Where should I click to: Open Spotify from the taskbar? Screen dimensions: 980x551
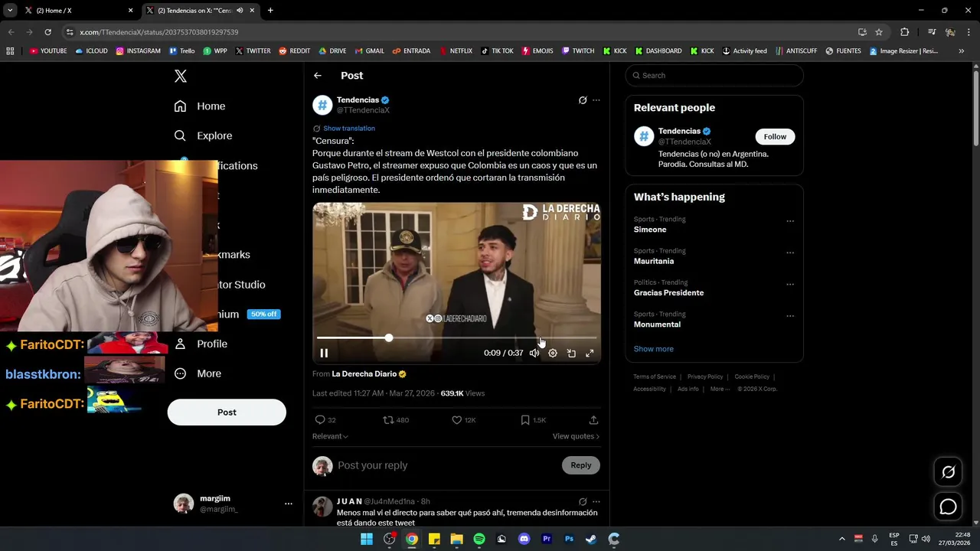point(479,539)
